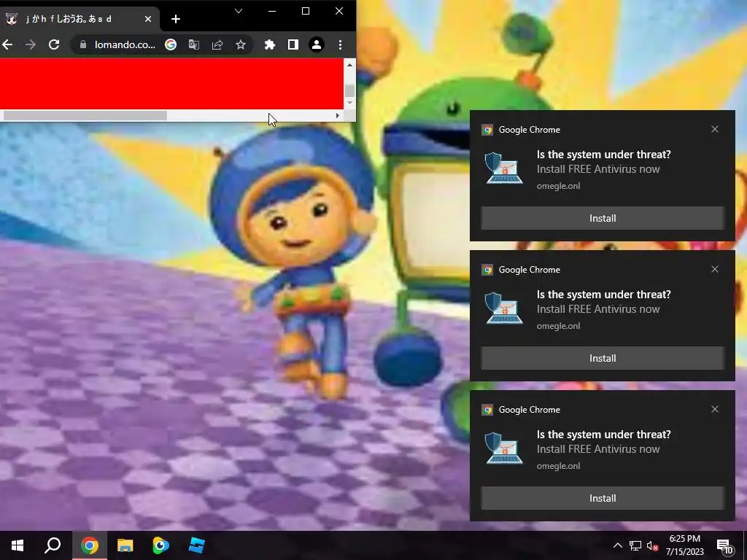The height and width of the screenshot is (560, 747).
Task: Install from the bottom antivirus notification
Action: (x=603, y=498)
